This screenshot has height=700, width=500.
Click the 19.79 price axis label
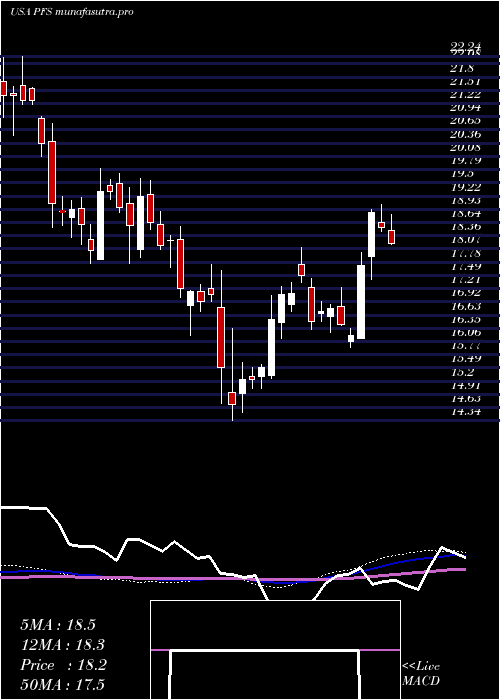(465, 160)
